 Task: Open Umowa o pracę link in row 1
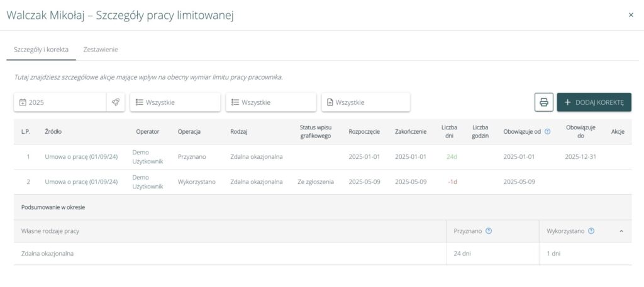[x=81, y=156]
